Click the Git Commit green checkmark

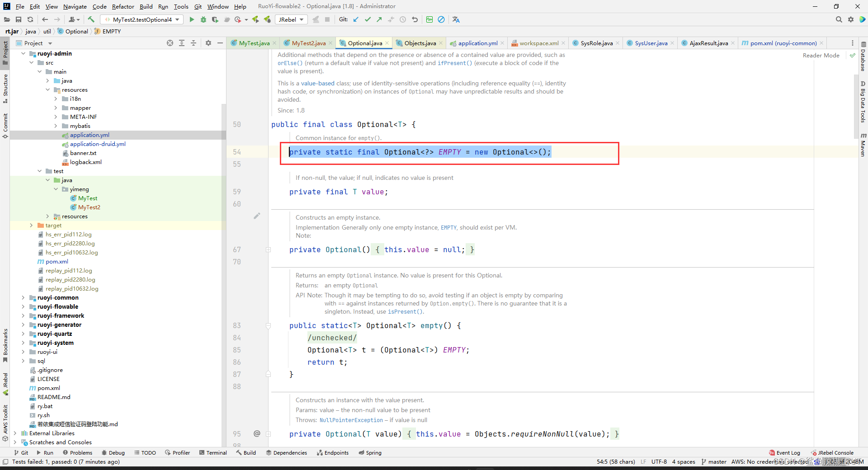pos(368,19)
